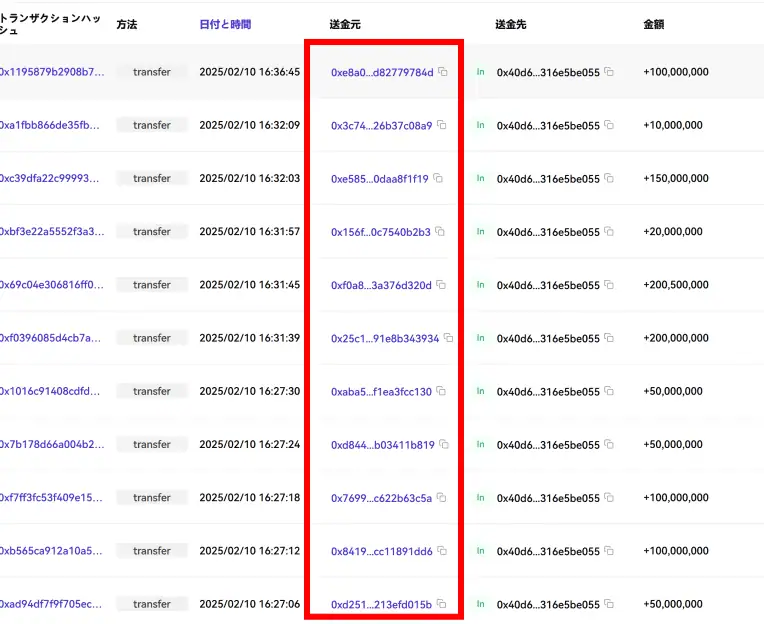764x624 pixels.
Task: Click the 送金元 column header
Action: tap(345, 24)
